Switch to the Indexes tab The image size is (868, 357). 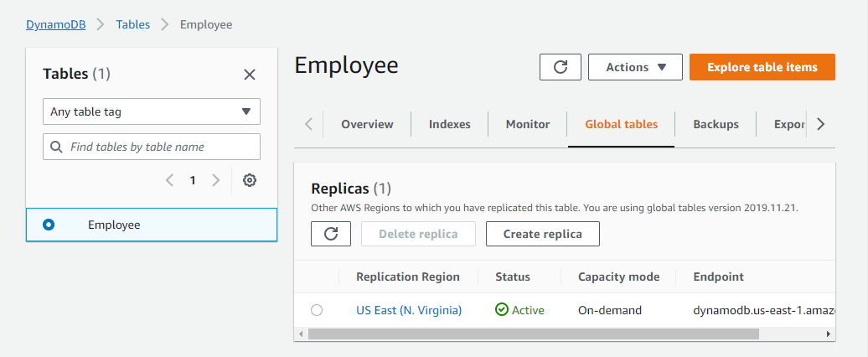click(x=450, y=124)
